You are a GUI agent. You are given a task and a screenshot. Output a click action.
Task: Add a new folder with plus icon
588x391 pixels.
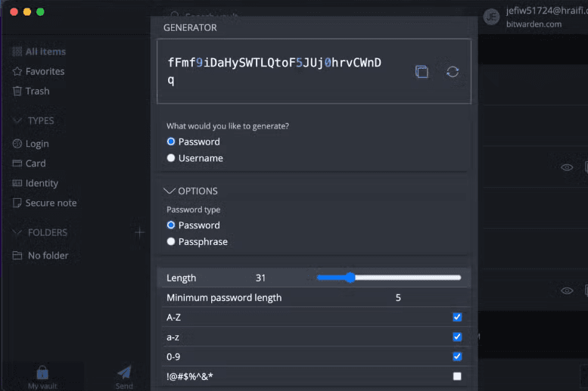click(x=139, y=232)
